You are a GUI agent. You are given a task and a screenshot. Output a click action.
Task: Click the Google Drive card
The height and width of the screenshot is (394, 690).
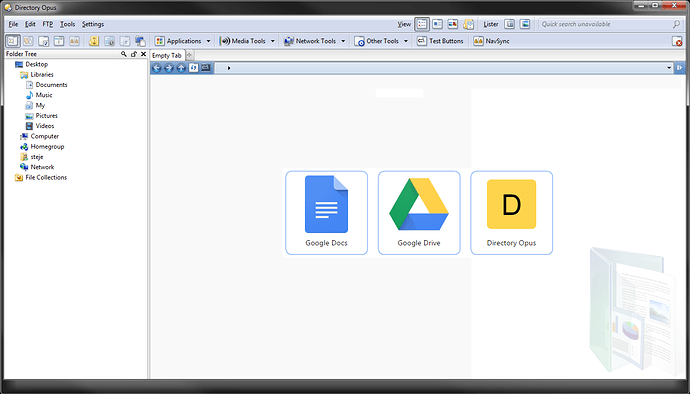419,213
